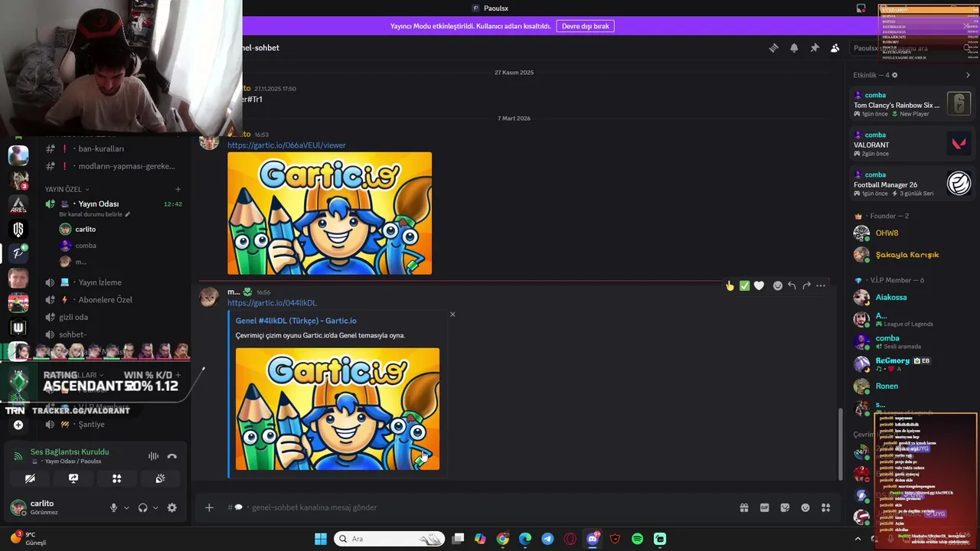Screen dimensions: 980x551
Task: Collapse YAYIN ÖZEL category
Action: 67,189
